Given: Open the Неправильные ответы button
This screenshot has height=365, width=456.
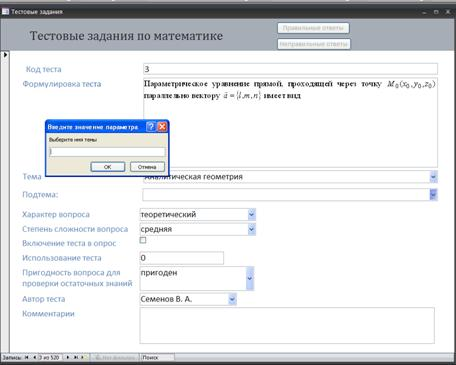Looking at the screenshot, I should (314, 44).
